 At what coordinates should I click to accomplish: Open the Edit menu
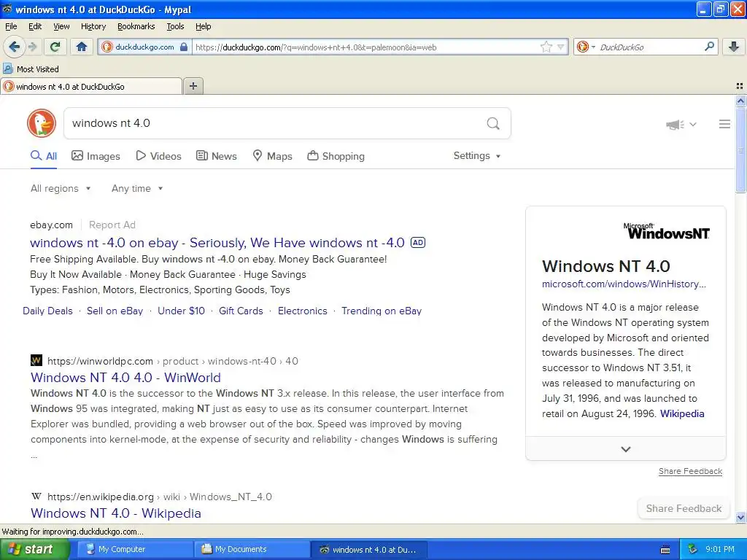(35, 26)
